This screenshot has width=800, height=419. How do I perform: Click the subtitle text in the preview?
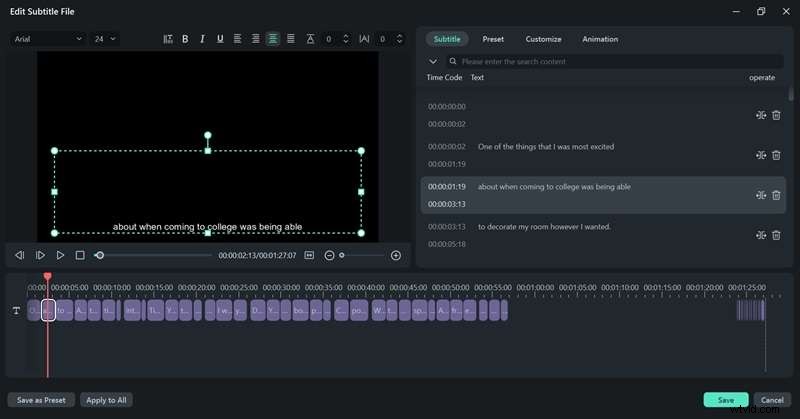[207, 227]
